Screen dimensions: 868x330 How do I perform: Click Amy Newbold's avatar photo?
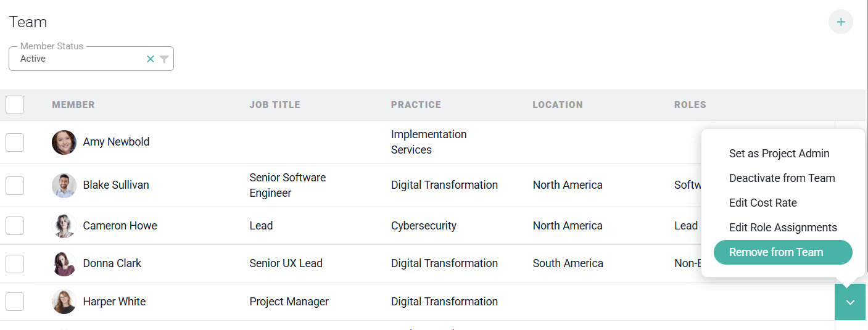point(64,142)
